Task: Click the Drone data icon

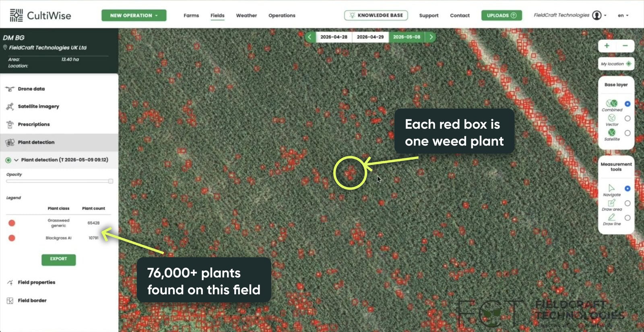Action: [x=10, y=89]
